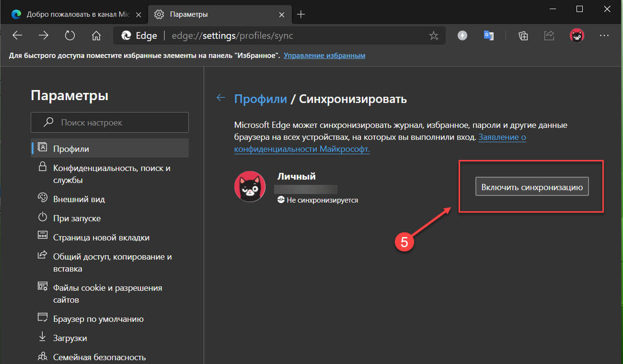This screenshot has width=623, height=364.
Task: Add page to favorites with the star icon
Action: (434, 35)
